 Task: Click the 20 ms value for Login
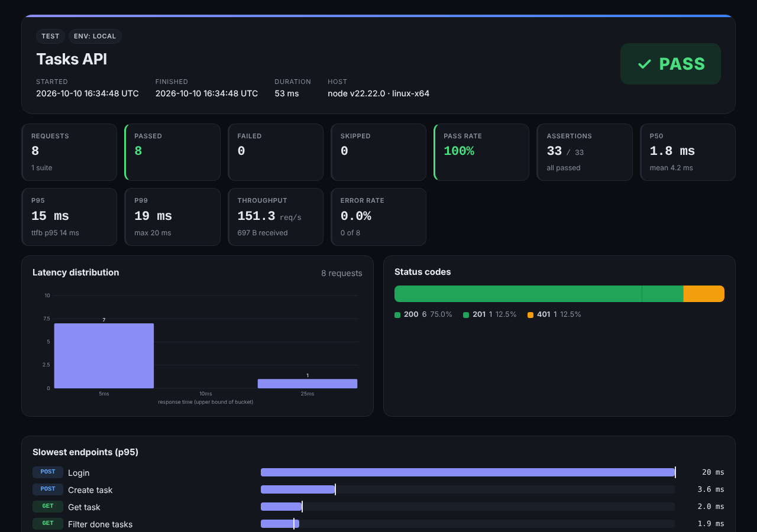click(713, 472)
